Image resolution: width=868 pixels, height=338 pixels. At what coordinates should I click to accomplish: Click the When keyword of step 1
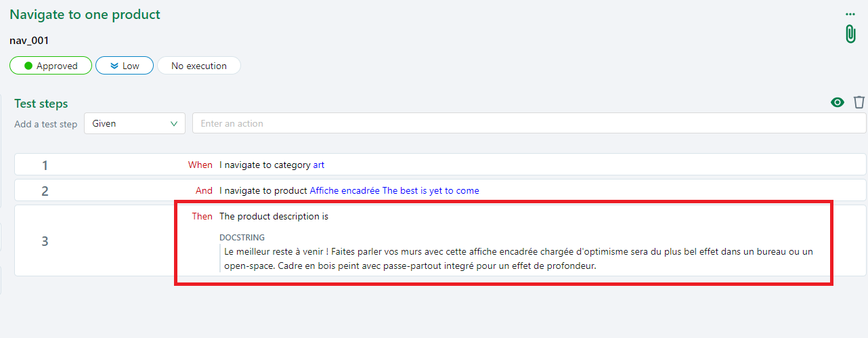pos(200,165)
